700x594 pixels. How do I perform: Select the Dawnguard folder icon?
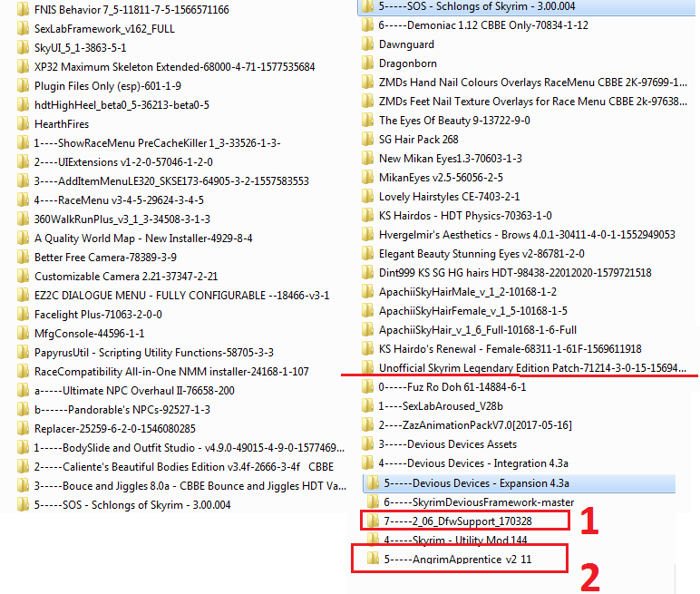point(368,44)
